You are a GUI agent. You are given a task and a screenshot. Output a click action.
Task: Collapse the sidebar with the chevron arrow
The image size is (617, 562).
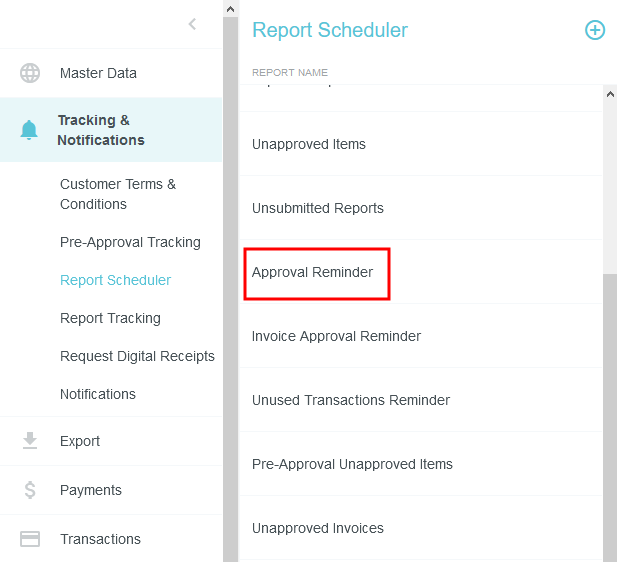pyautogui.click(x=193, y=24)
